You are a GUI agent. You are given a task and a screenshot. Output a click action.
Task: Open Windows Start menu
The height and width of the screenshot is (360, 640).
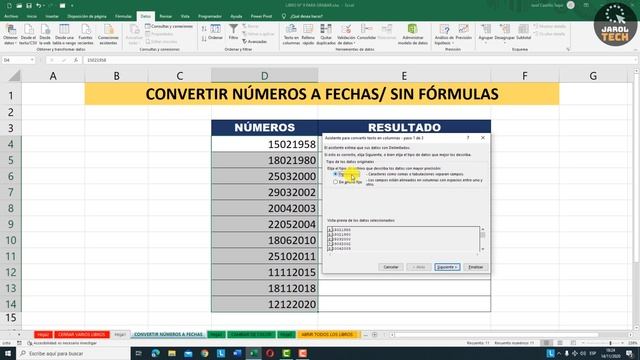8,353
